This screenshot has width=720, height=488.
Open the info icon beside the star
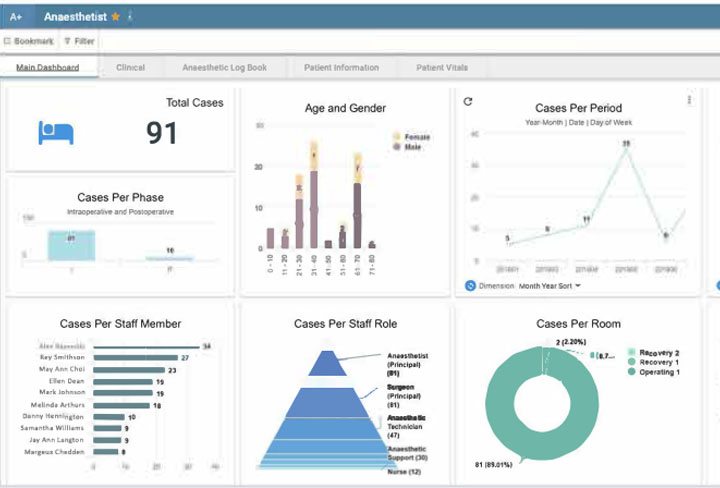[130, 17]
